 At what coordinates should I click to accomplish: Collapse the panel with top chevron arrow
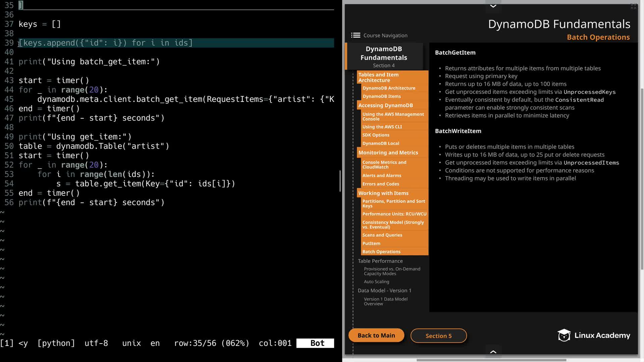493,6
